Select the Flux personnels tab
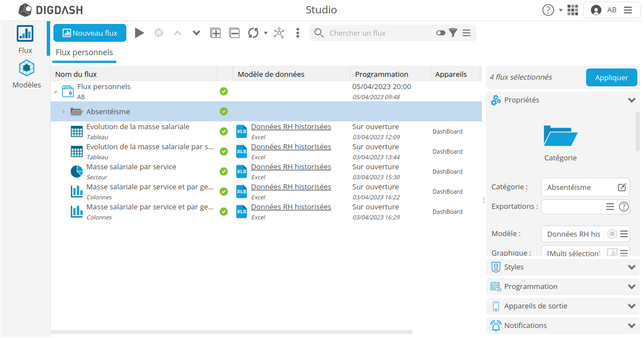 (84, 52)
